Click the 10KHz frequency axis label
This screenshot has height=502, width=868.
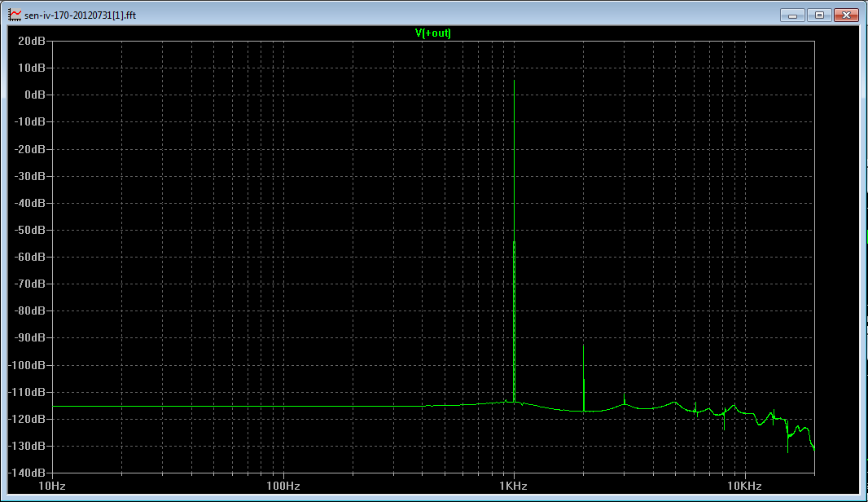[x=744, y=486]
